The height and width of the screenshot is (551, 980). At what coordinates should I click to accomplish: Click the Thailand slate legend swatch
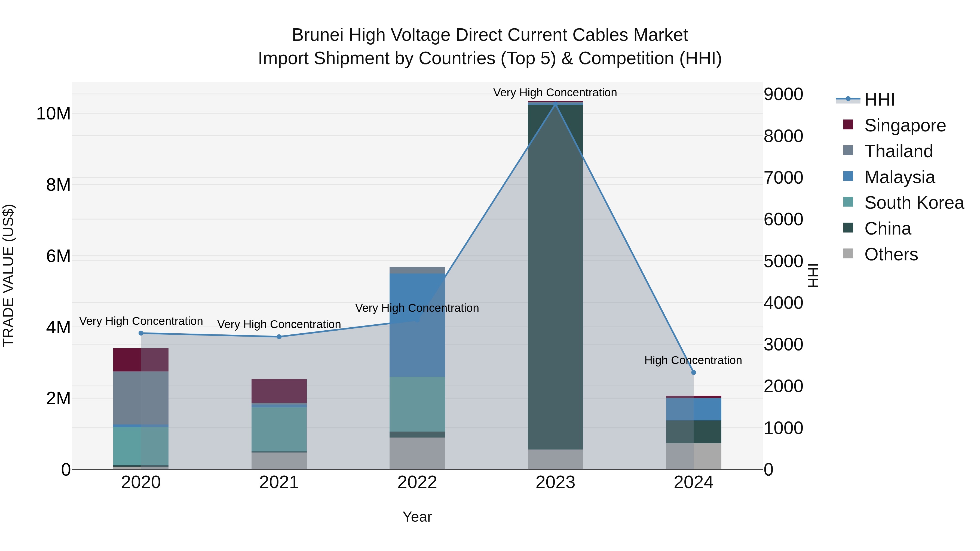click(x=848, y=150)
